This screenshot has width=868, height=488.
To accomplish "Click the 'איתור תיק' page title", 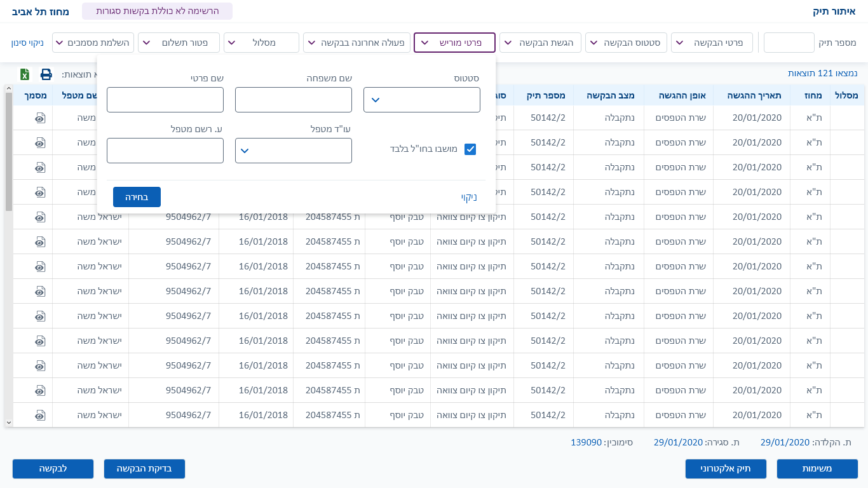I will tap(836, 11).
